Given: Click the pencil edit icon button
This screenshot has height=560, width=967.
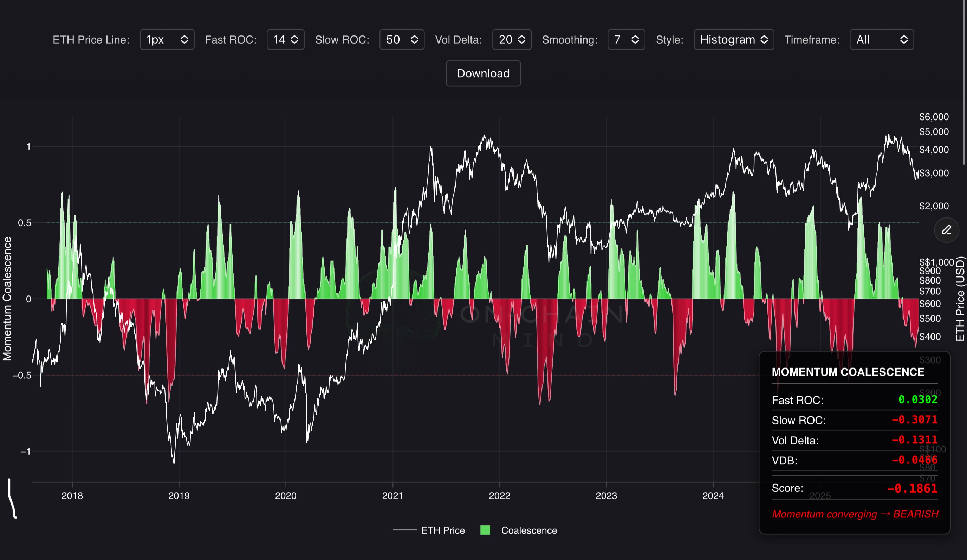Looking at the screenshot, I should pos(946,230).
